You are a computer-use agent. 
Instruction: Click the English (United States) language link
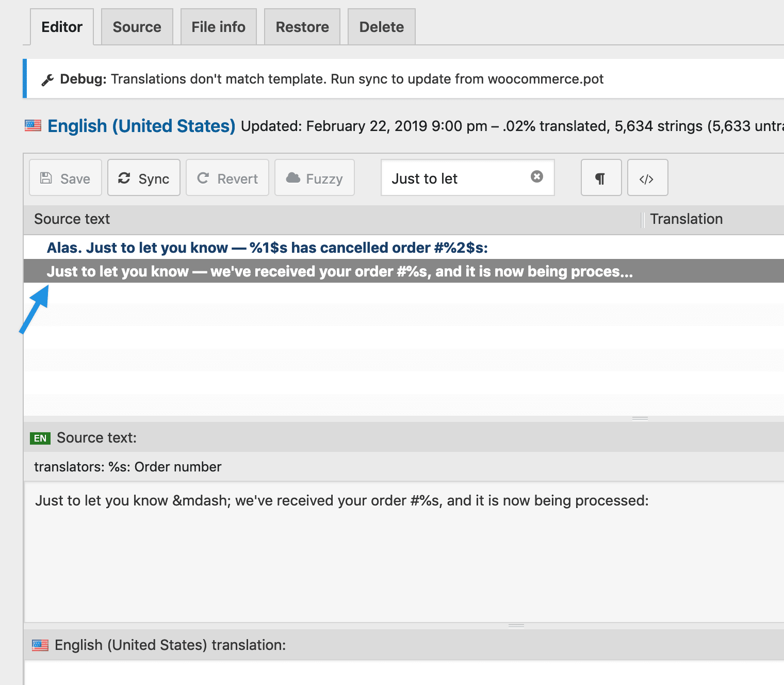[141, 126]
